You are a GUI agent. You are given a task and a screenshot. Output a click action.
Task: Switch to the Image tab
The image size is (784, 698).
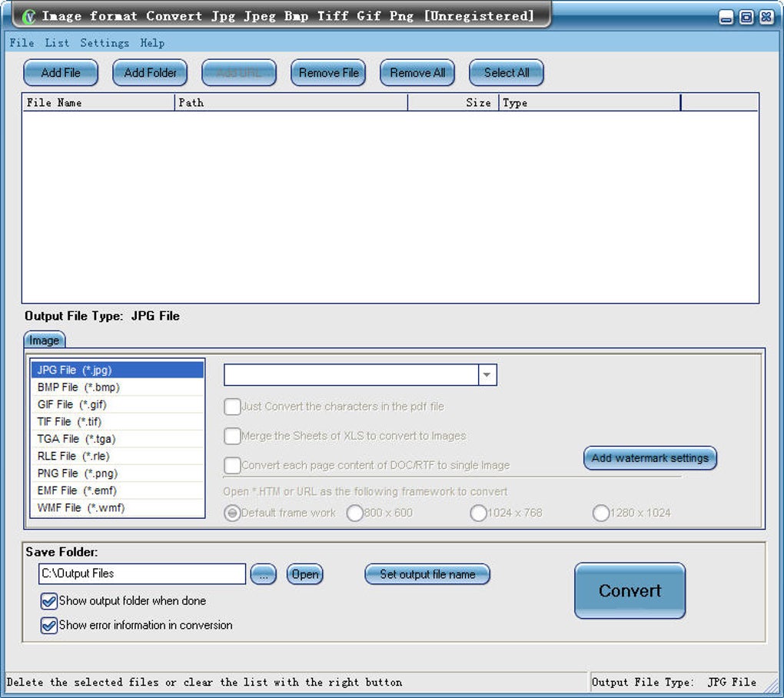click(x=45, y=341)
